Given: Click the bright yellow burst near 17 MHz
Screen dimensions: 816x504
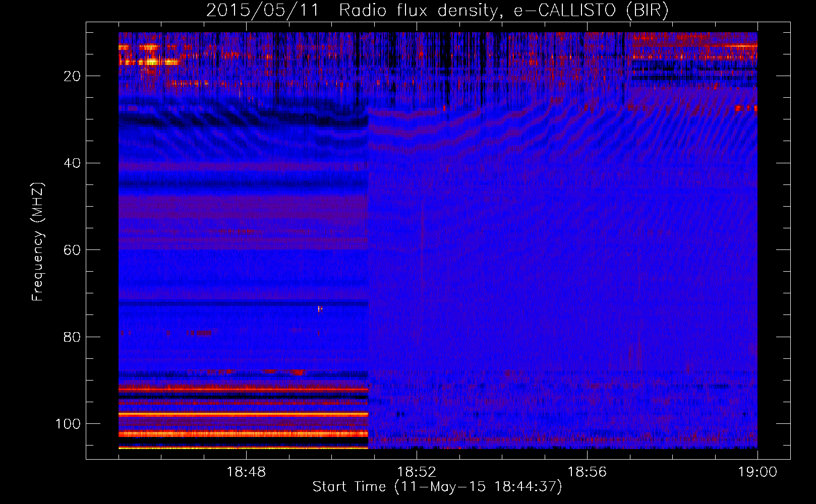Looking at the screenshot, I should (x=151, y=62).
